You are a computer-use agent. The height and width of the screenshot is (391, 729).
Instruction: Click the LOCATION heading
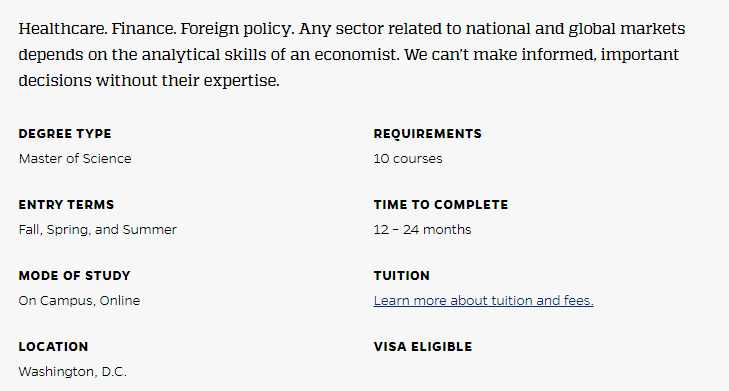click(53, 347)
